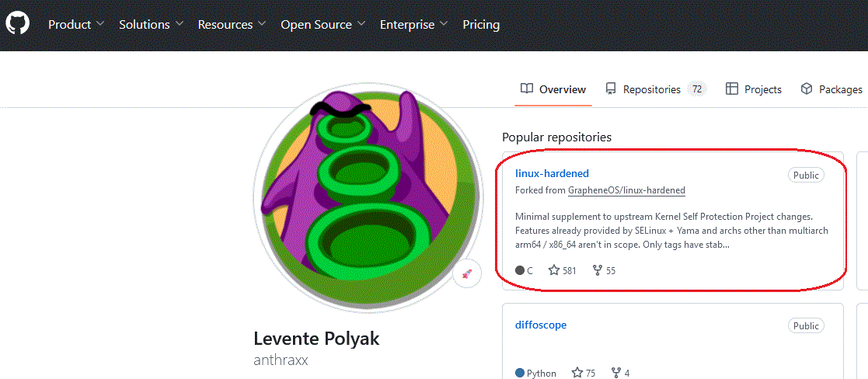View the 55 forks of linux-hardened
This screenshot has height=379, width=868.
(x=603, y=270)
